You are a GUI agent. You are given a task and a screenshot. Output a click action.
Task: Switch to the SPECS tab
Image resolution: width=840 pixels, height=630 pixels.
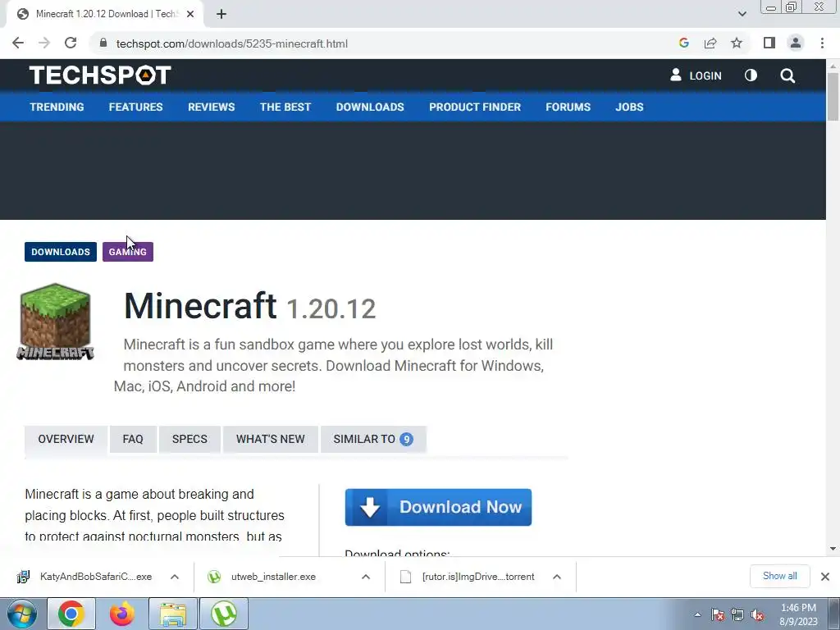coord(189,440)
